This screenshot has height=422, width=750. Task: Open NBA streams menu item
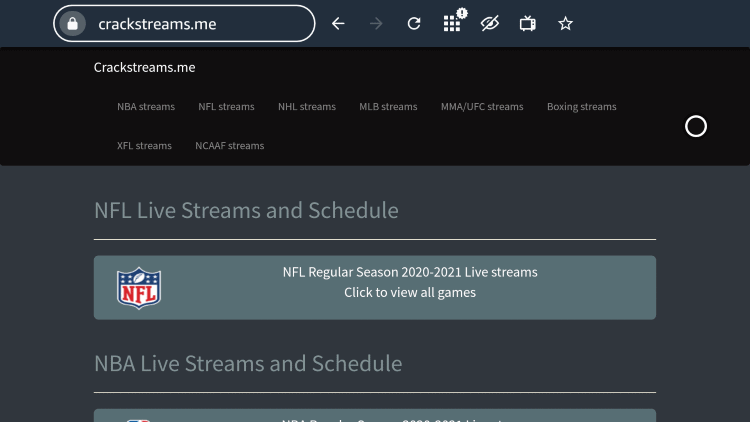(146, 107)
